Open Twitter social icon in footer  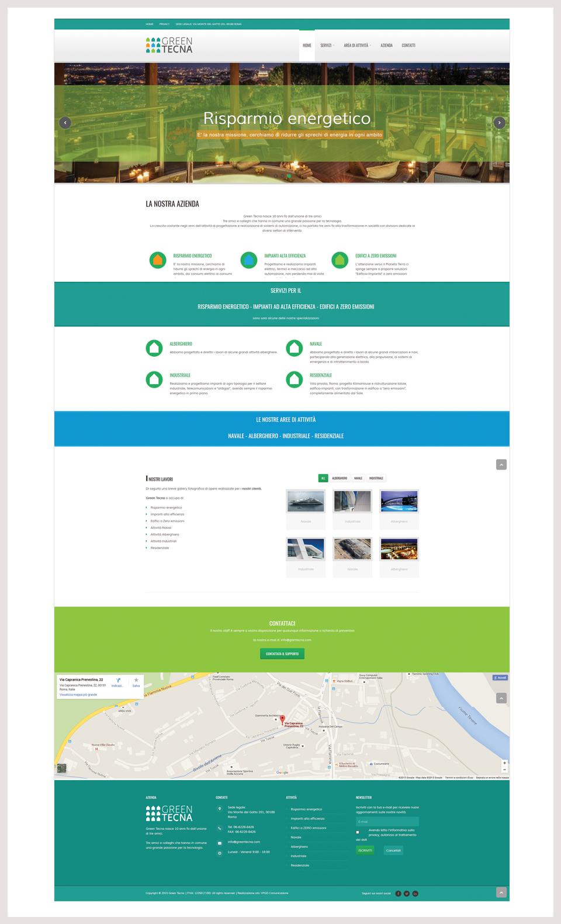pos(407,894)
